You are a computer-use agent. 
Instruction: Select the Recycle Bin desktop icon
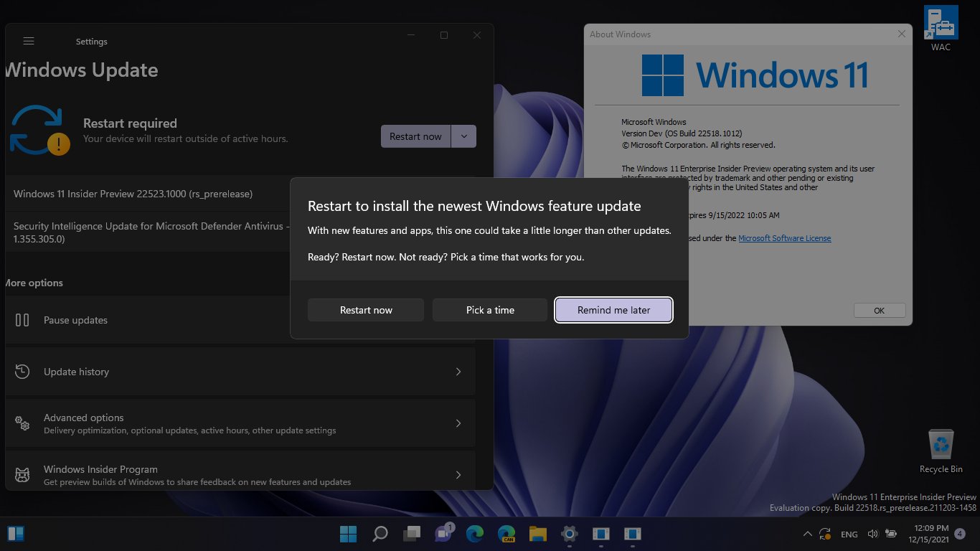click(941, 451)
